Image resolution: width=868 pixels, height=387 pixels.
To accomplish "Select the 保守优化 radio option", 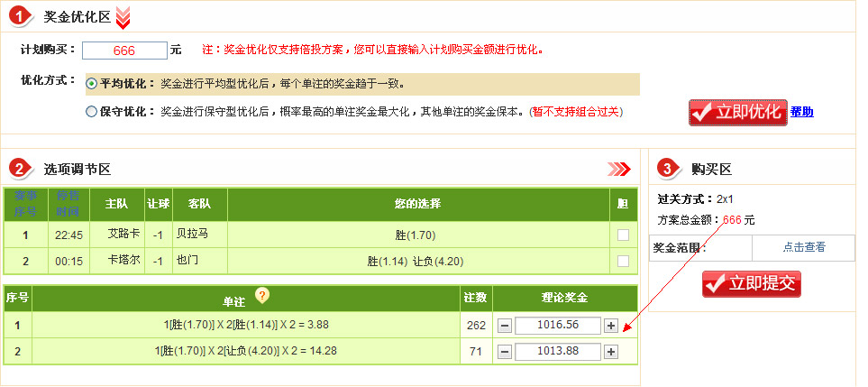I will (91, 112).
